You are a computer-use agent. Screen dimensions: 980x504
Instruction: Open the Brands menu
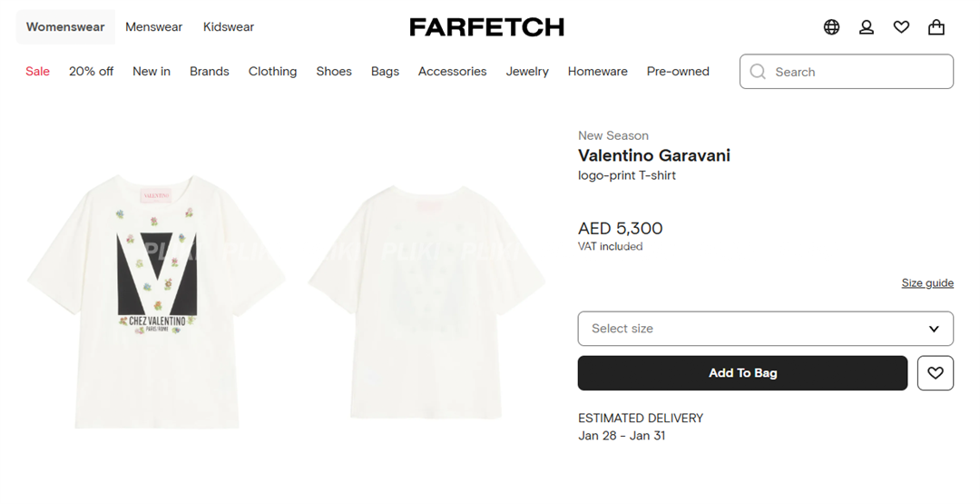pyautogui.click(x=210, y=71)
